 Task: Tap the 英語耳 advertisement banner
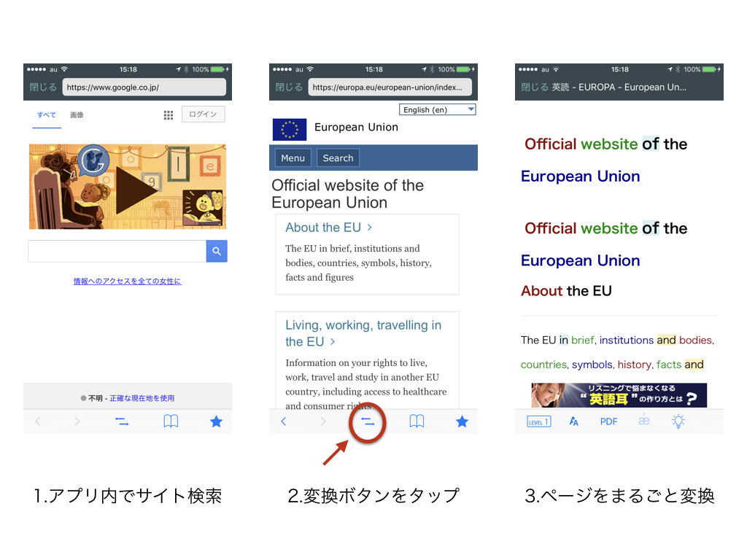click(619, 395)
